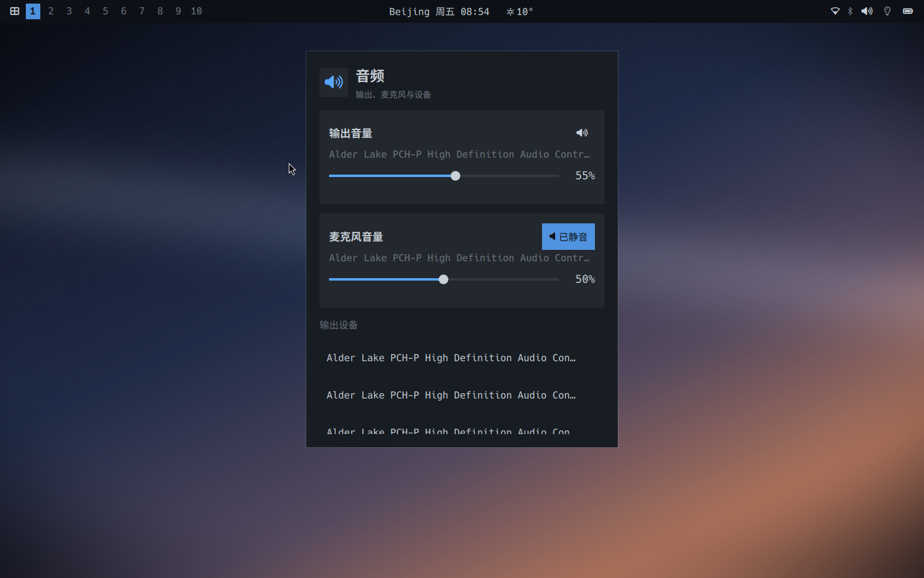Screen dimensions: 924x578
Task: Switch to workspace 7
Action: click(x=142, y=11)
